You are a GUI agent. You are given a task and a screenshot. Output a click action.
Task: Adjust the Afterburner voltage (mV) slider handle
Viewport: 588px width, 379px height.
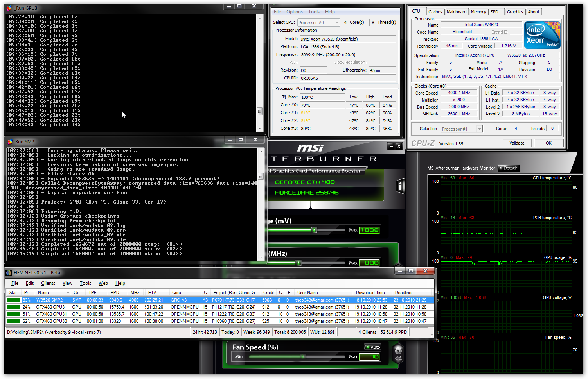pos(314,230)
